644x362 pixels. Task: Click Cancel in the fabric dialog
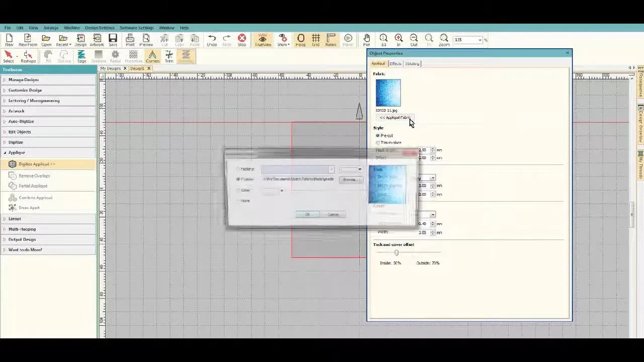(333, 215)
